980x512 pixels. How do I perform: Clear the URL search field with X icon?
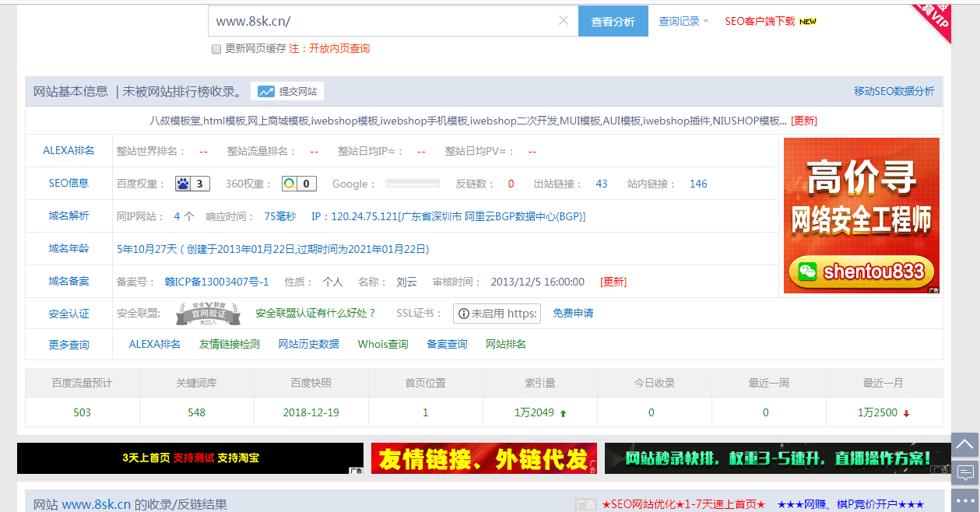pyautogui.click(x=564, y=21)
